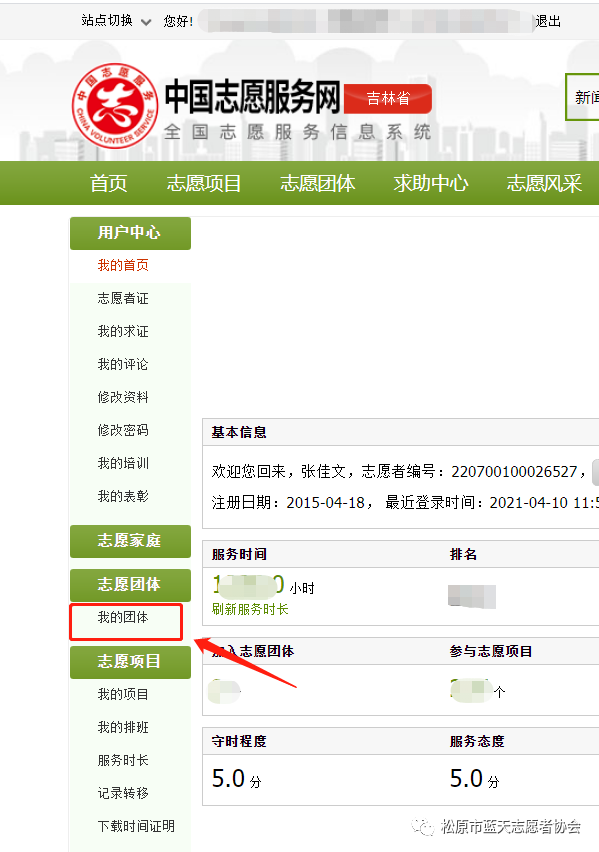This screenshot has width=599, height=852.
Task: Click the China Volunteer Service red logo
Action: [115, 106]
